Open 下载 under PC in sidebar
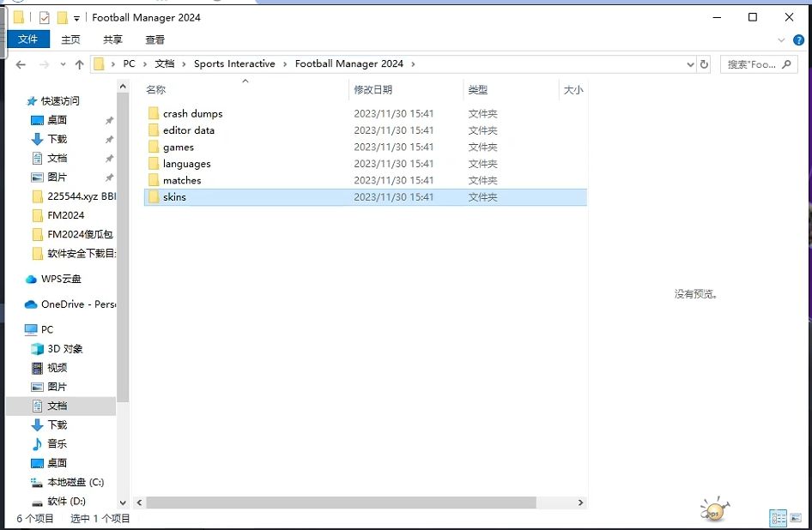 point(57,425)
